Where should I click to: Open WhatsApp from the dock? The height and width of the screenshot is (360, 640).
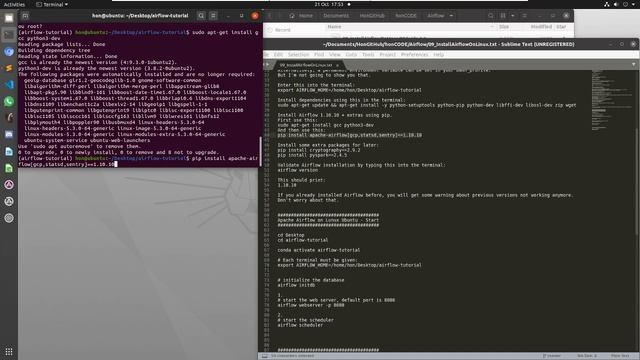coord(9,101)
